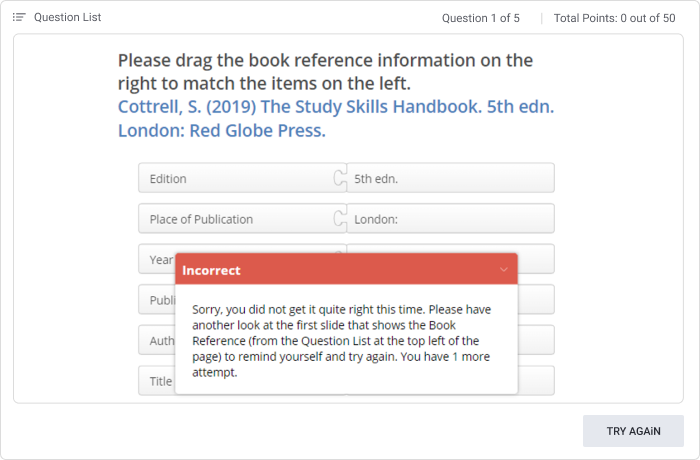Click the Total Points score label

[614, 18]
